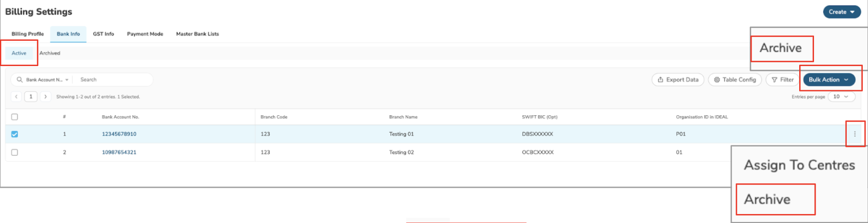Go to Payment Mode tab
The image size is (868, 223).
coord(145,34)
